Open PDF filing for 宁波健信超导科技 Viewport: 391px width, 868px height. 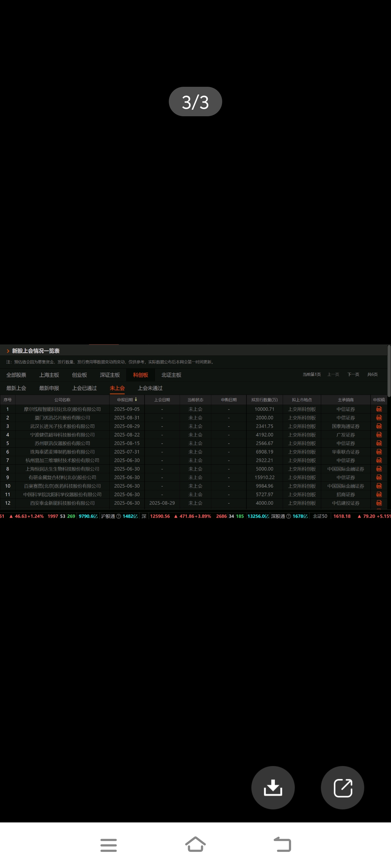pos(379,435)
